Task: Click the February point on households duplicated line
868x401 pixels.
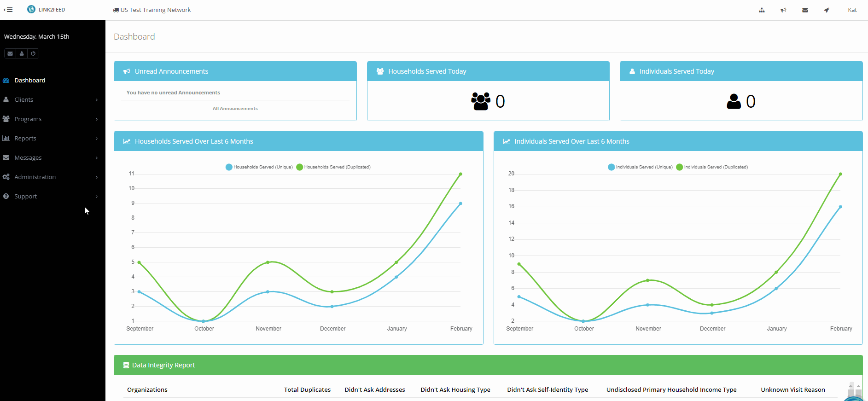Action: (x=460, y=174)
